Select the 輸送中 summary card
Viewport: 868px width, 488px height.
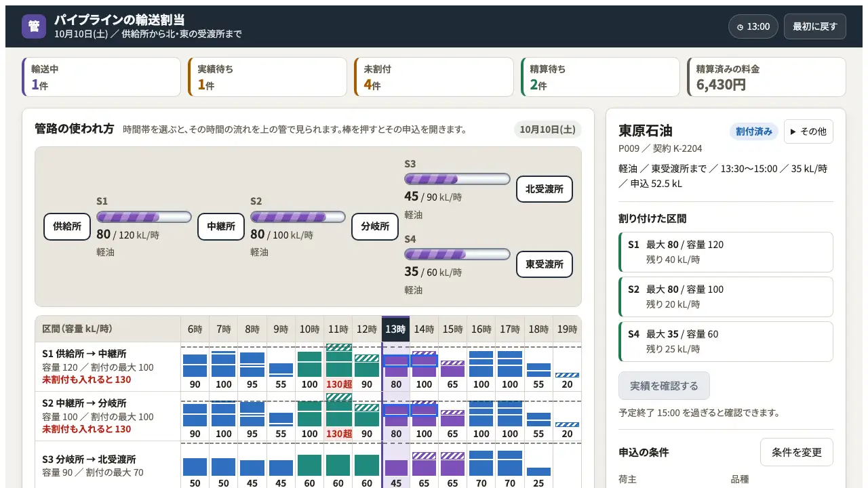coord(102,77)
